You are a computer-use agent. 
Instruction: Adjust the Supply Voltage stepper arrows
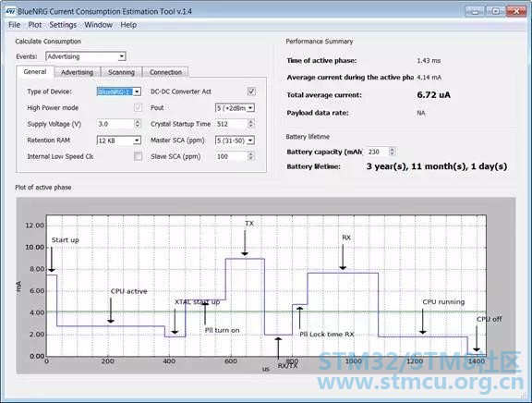(138, 124)
